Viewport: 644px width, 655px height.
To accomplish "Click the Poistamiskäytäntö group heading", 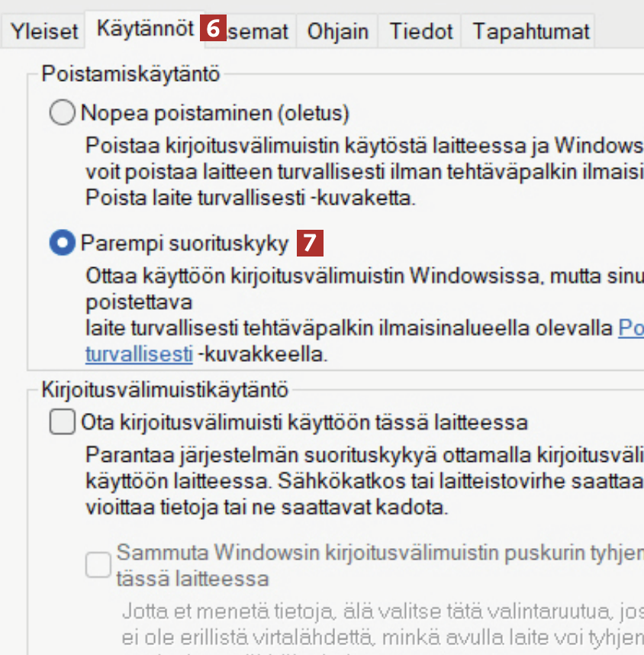I will (130, 74).
